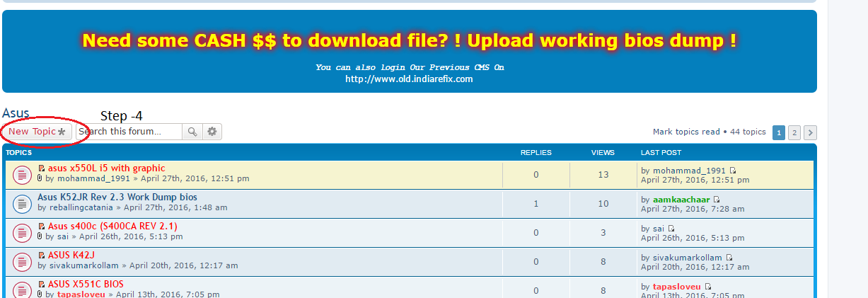Click topic icon beside asus x550L i5 with graphic

pos(22,174)
